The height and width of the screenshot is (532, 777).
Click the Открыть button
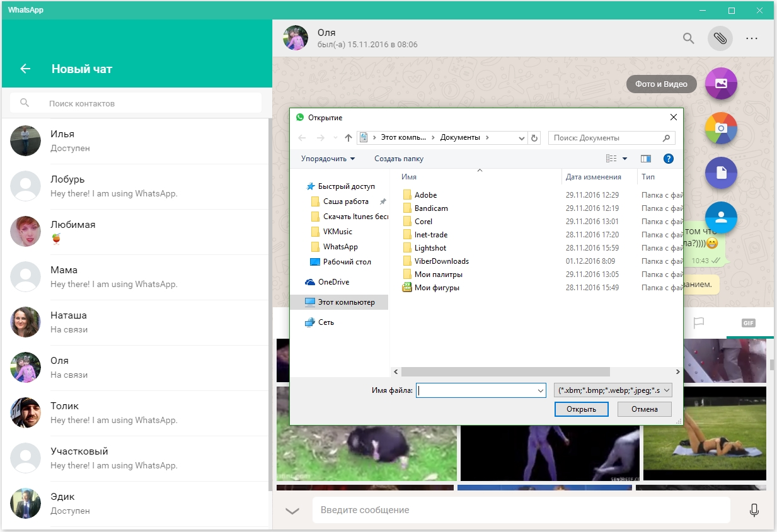tap(581, 409)
